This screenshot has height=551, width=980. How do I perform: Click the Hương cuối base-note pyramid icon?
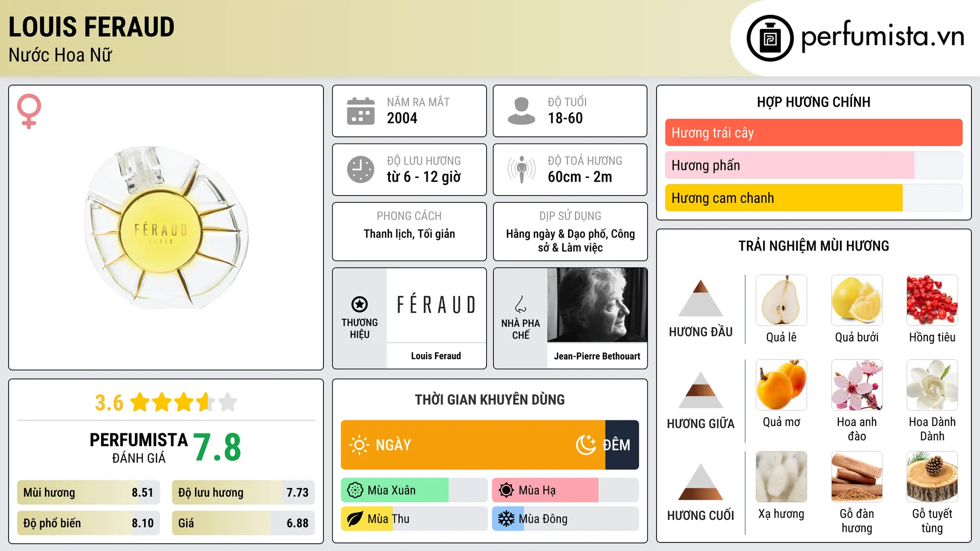[701, 482]
